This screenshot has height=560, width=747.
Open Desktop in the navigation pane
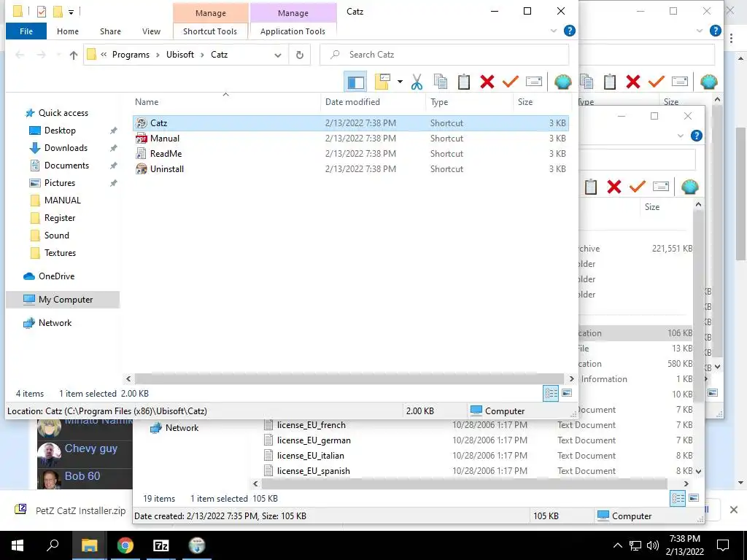coord(60,131)
